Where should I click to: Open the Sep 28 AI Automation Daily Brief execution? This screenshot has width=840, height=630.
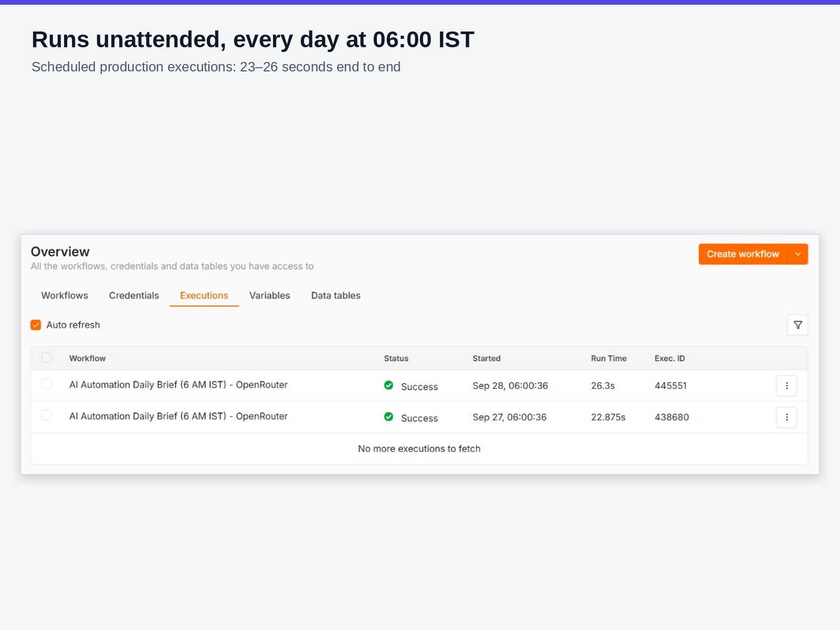click(178, 385)
